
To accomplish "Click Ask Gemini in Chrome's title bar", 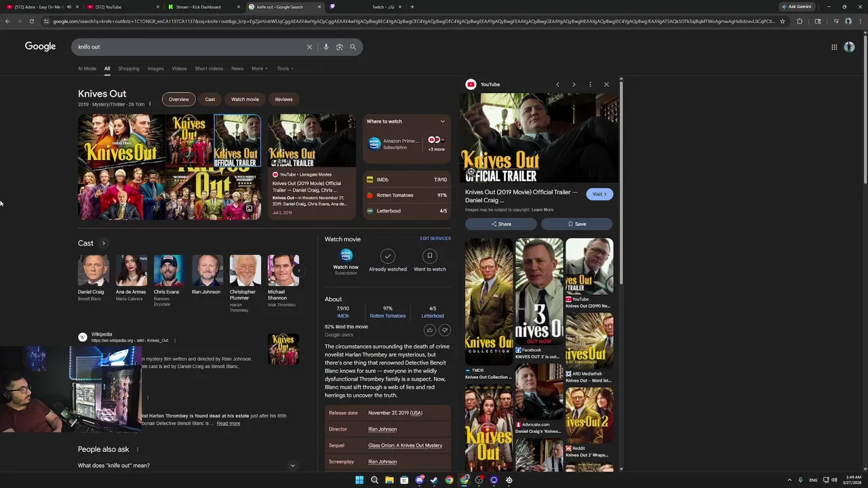I will pos(797,7).
